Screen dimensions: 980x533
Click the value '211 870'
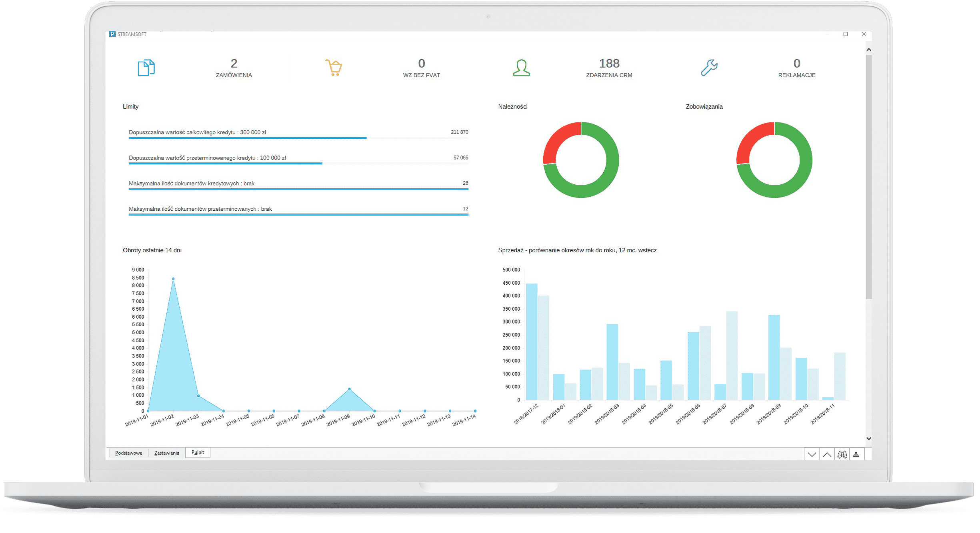[x=459, y=132]
